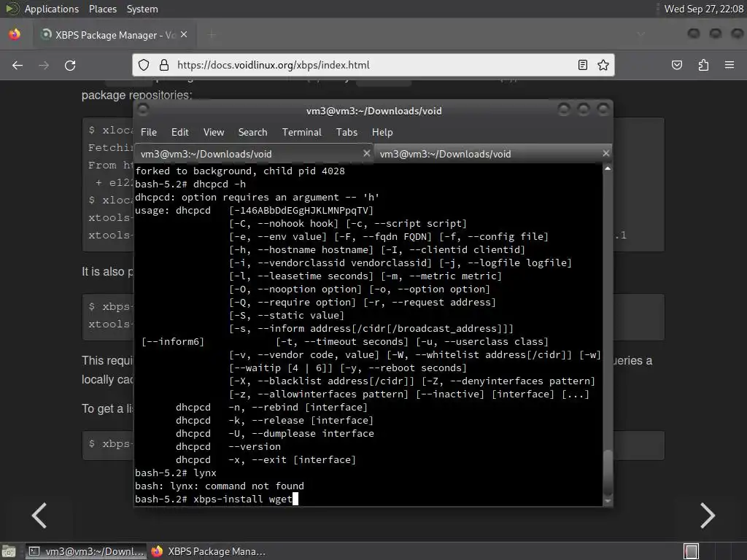
Task: Click the clock showing Wed Sep 27
Action: (x=704, y=9)
